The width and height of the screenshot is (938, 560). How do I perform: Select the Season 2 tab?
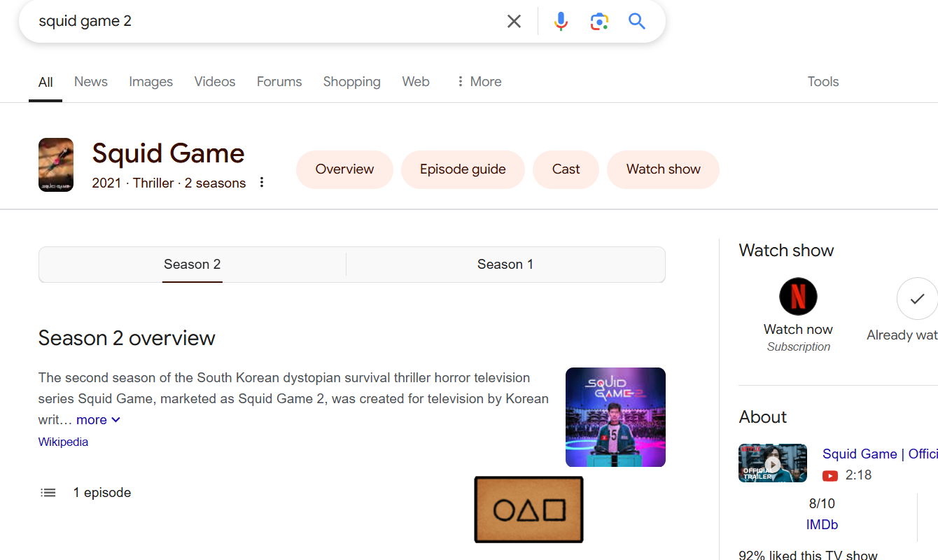tap(192, 264)
